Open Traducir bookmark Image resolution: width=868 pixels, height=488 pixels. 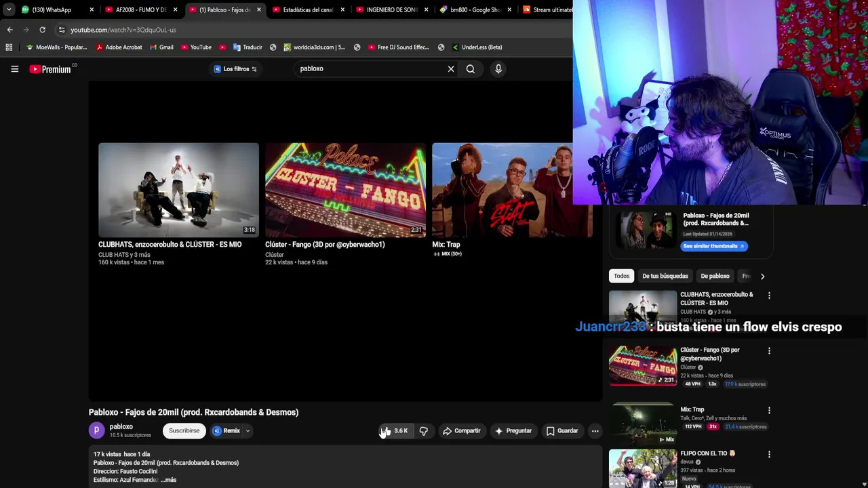(x=247, y=47)
